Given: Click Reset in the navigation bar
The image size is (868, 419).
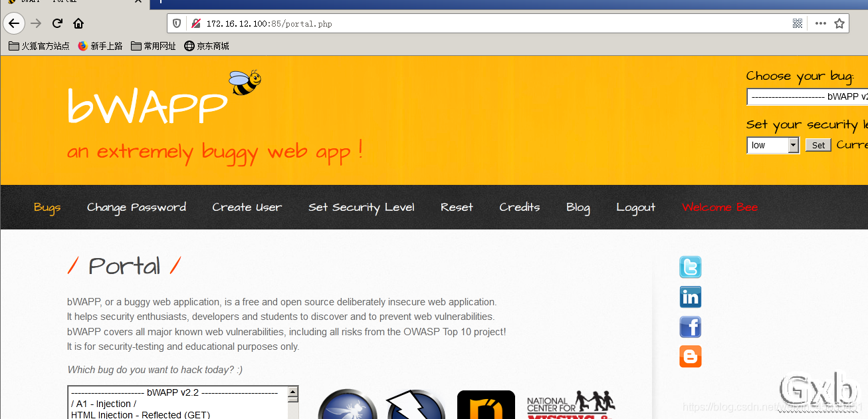Looking at the screenshot, I should (457, 208).
